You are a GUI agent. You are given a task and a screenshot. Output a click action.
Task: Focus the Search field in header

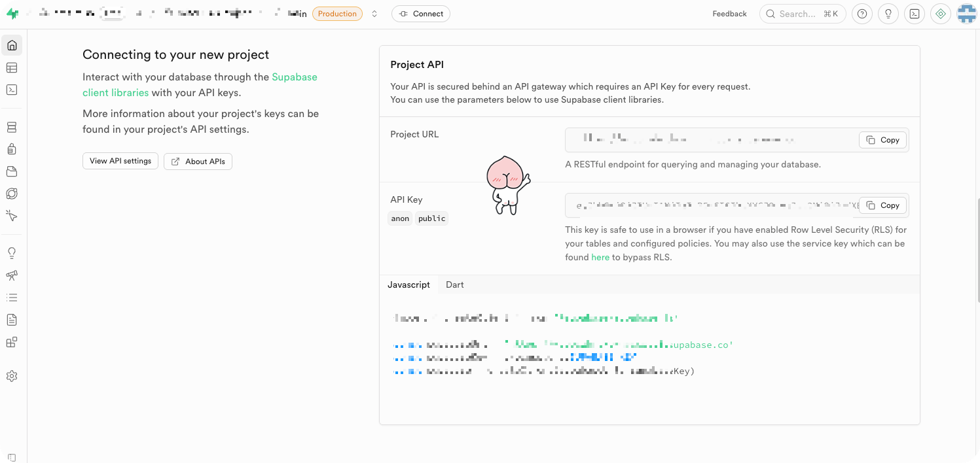pyautogui.click(x=803, y=14)
